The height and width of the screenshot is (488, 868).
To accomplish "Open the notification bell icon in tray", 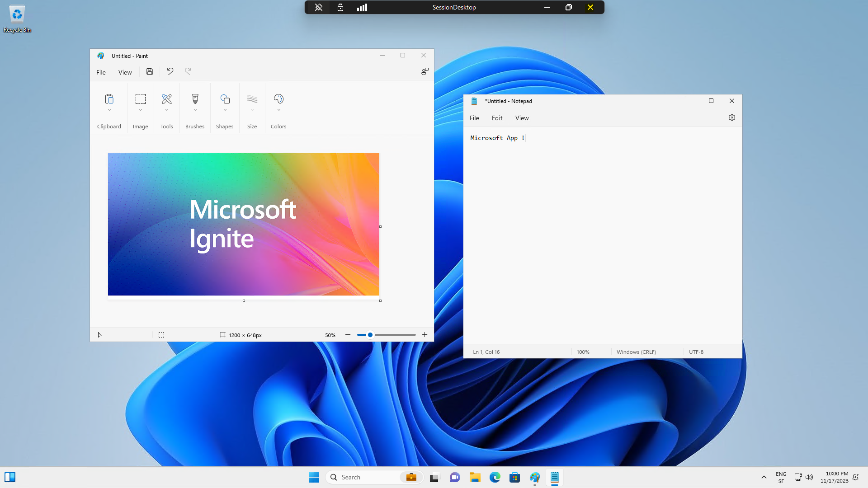I will (856, 477).
